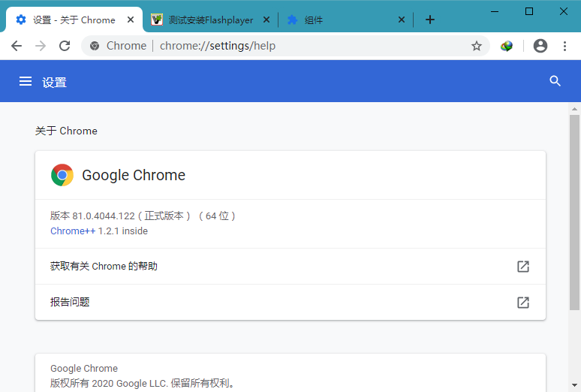
Task: Click the scrollbar down arrow
Action: [x=574, y=385]
